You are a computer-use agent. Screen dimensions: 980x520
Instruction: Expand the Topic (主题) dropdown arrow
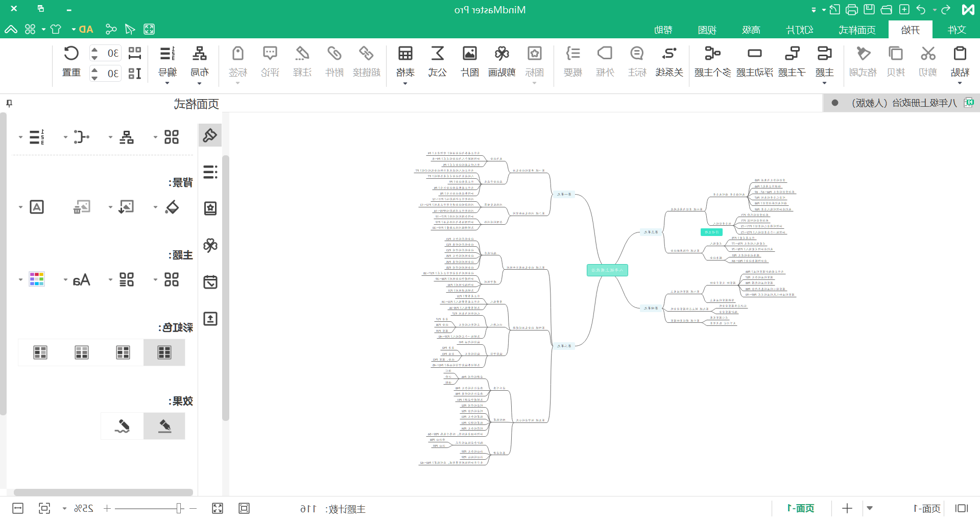tap(824, 83)
